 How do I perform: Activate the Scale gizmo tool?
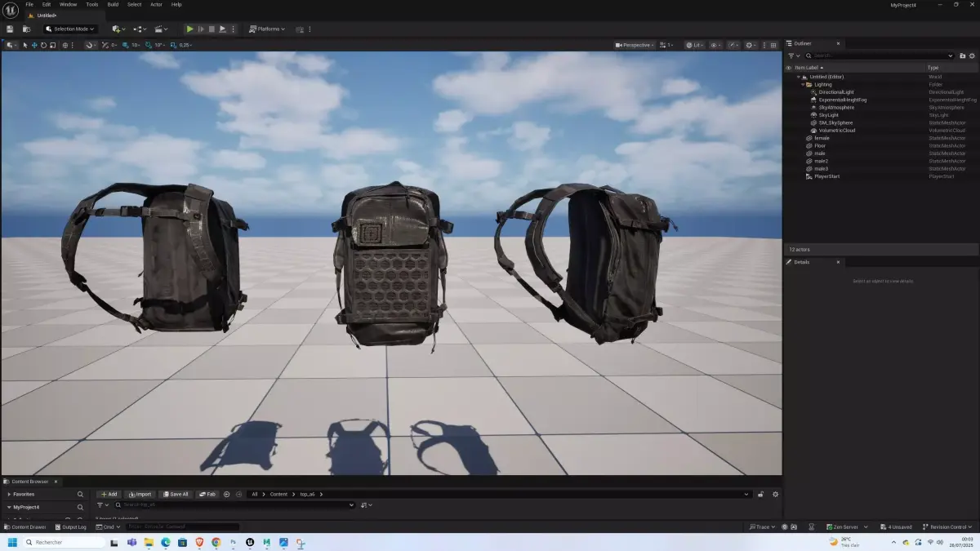coord(52,45)
